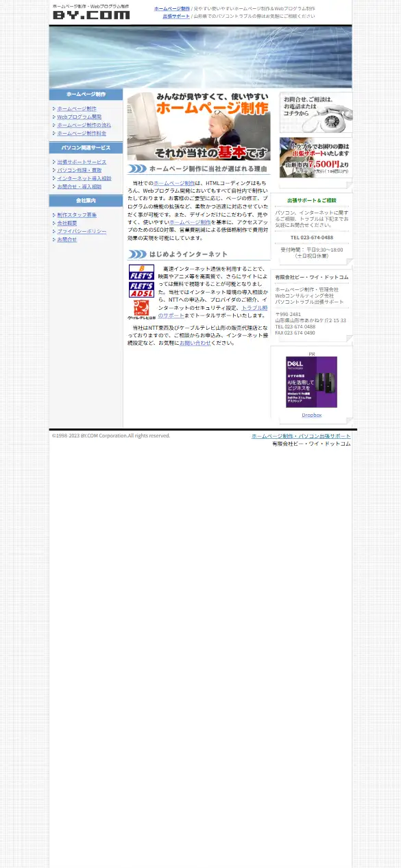Open sidebar パソコン修理・買取 link
This screenshot has height=868, width=401.
click(79, 170)
